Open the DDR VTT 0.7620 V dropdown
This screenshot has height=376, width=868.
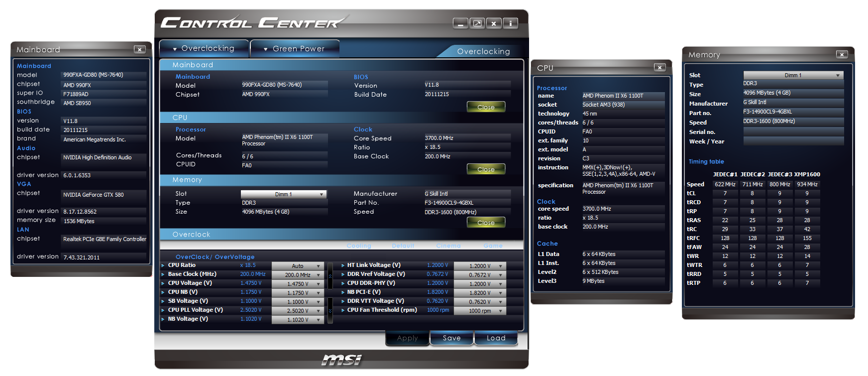pos(480,302)
